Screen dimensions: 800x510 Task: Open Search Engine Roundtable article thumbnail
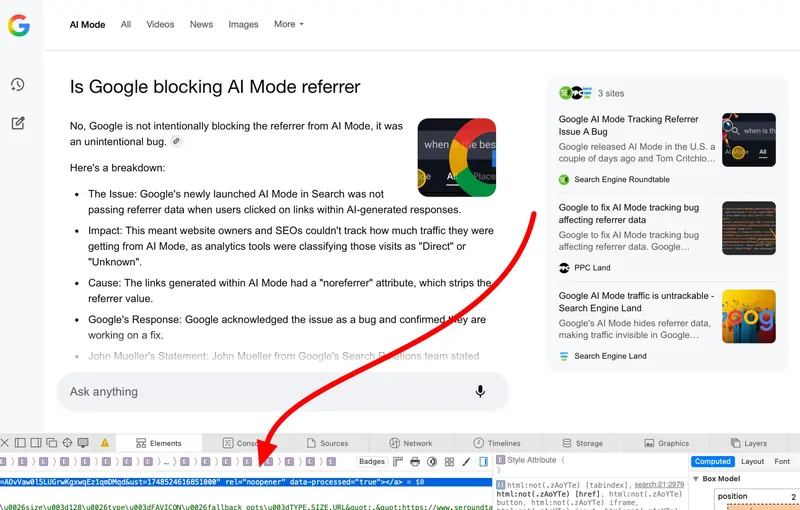pos(748,140)
